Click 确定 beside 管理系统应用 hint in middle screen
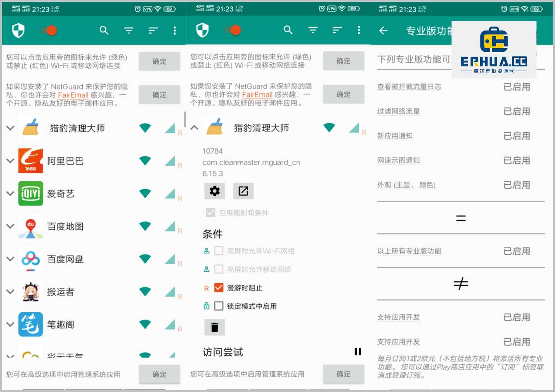Screen dimensions: 555x392 pos(343,374)
